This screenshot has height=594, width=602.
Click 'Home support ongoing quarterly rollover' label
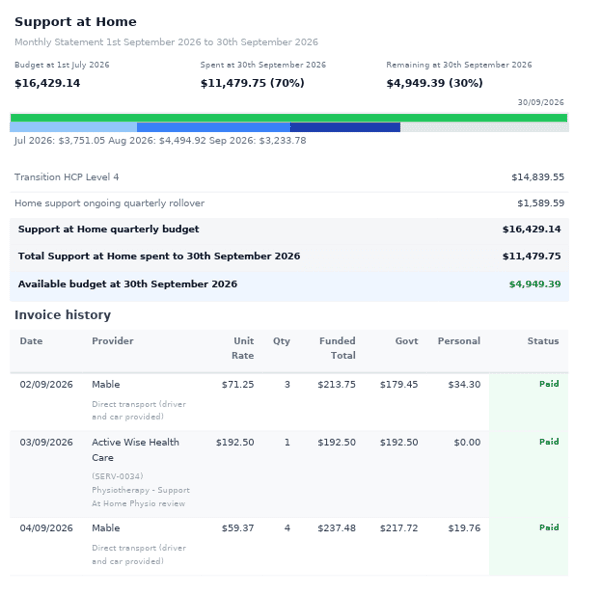[x=109, y=203]
